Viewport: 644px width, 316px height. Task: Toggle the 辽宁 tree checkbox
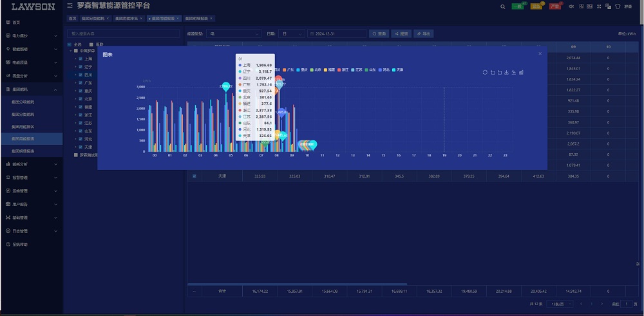pyautogui.click(x=81, y=66)
